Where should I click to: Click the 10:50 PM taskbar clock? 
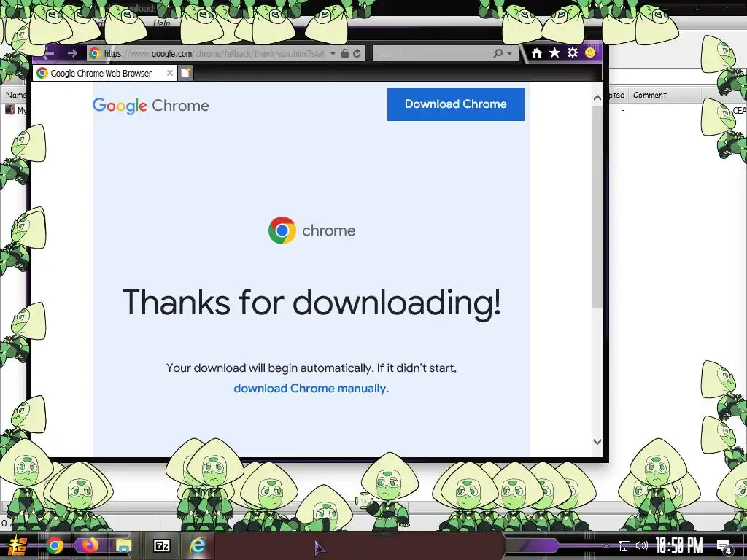[679, 545]
